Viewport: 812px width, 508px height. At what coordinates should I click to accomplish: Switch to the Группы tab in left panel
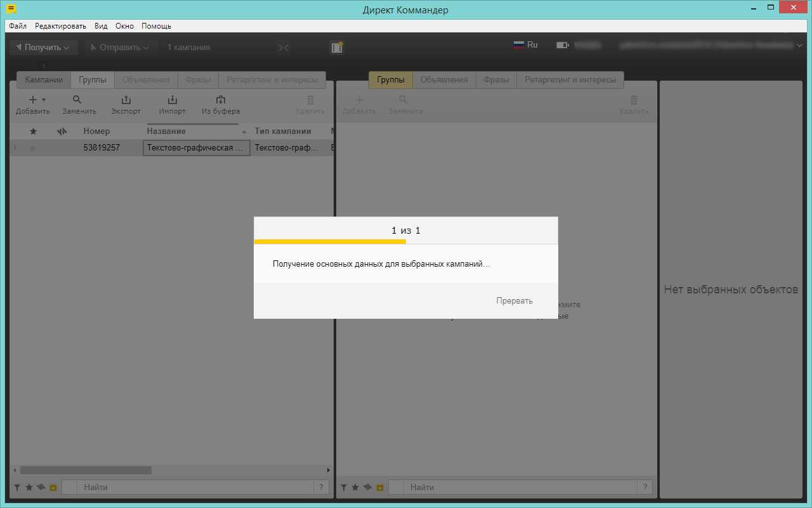pyautogui.click(x=93, y=80)
